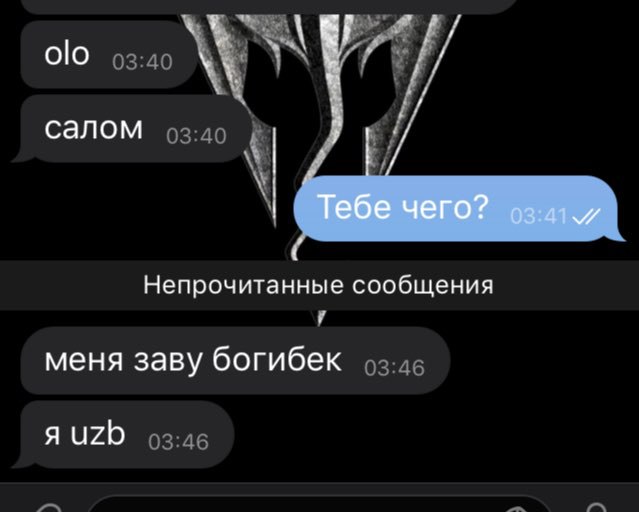Tap the double checkmark read receipt

pyautogui.click(x=586, y=216)
